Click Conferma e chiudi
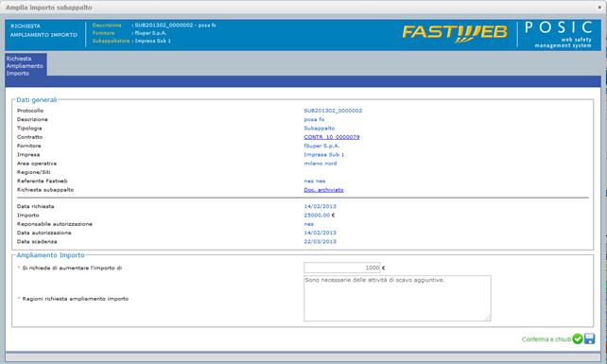The width and height of the screenshot is (607, 364). click(x=546, y=339)
